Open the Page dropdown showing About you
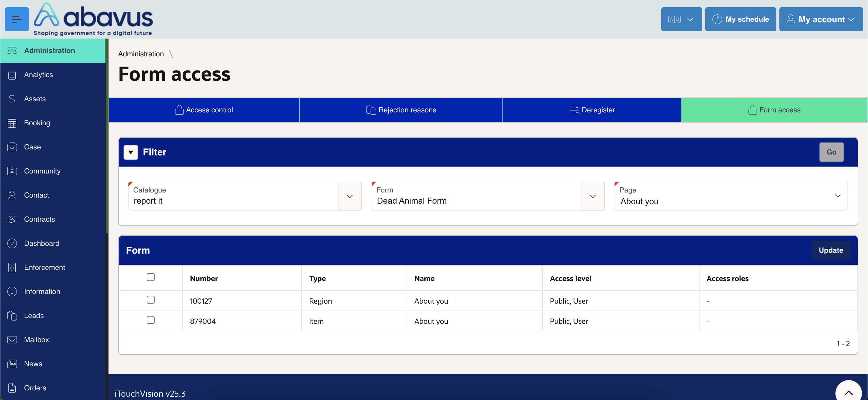 pyautogui.click(x=731, y=196)
